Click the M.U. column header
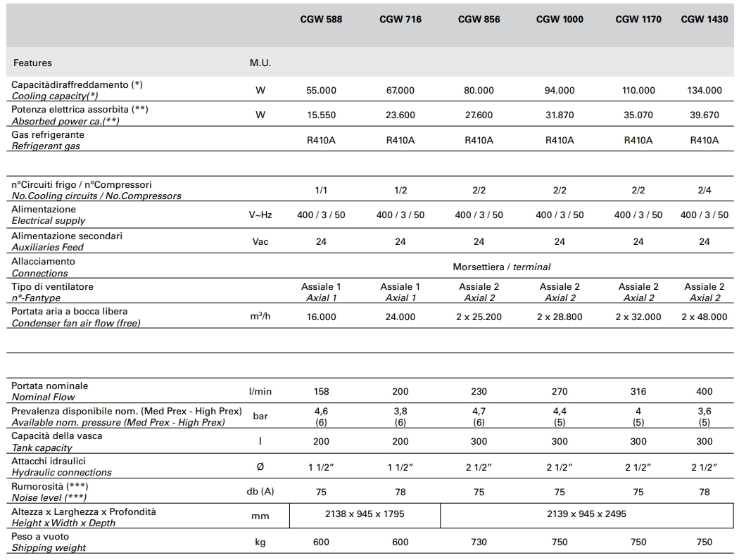Screen dimensions: 739x560 (260, 63)
